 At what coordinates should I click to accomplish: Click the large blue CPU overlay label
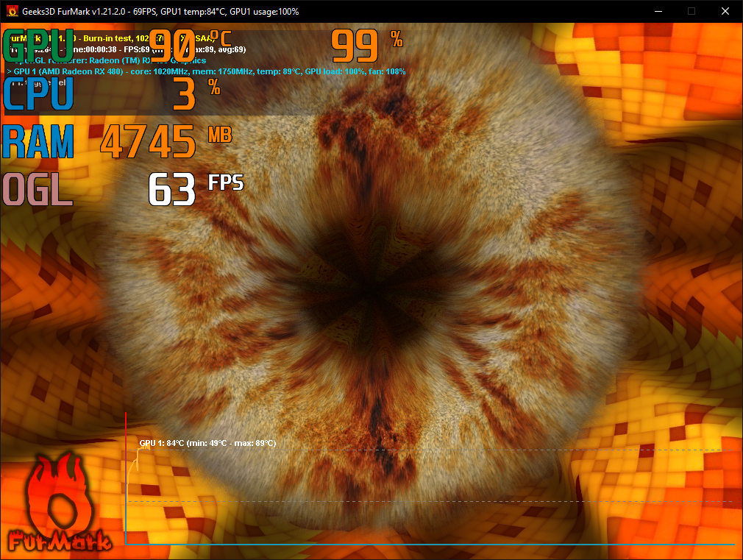click(38, 94)
